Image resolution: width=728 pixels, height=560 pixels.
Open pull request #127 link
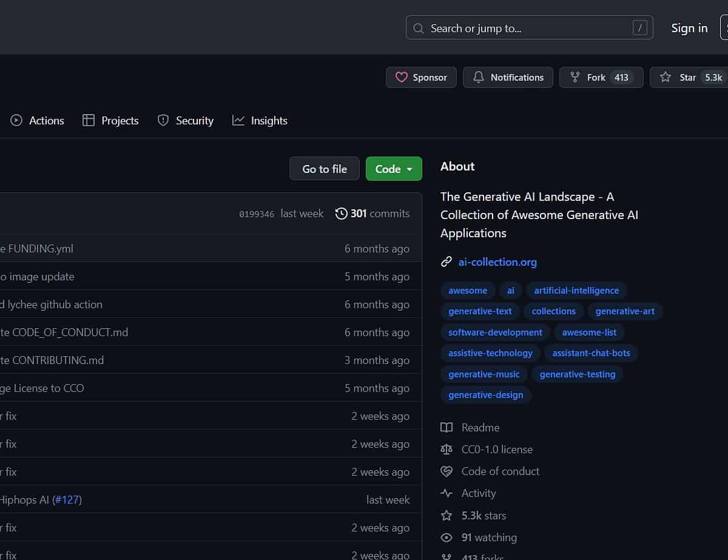(x=67, y=499)
